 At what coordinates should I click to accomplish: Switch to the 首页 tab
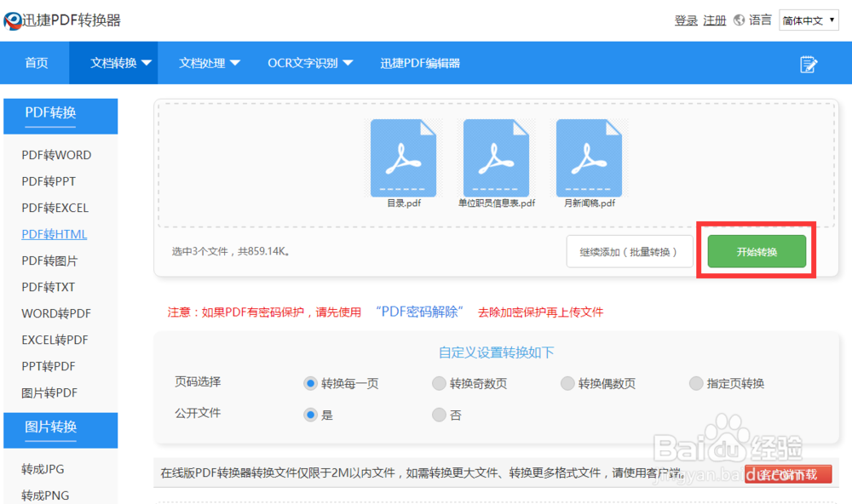36,62
